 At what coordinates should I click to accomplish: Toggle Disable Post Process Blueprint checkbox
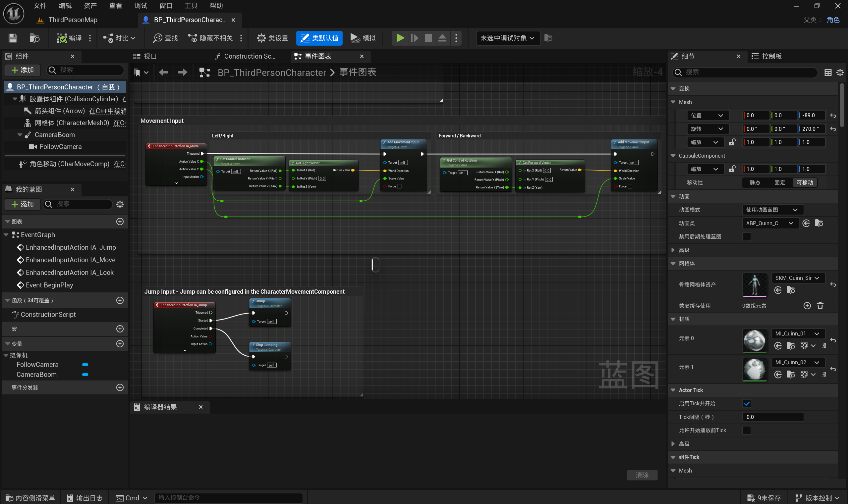[x=746, y=236]
